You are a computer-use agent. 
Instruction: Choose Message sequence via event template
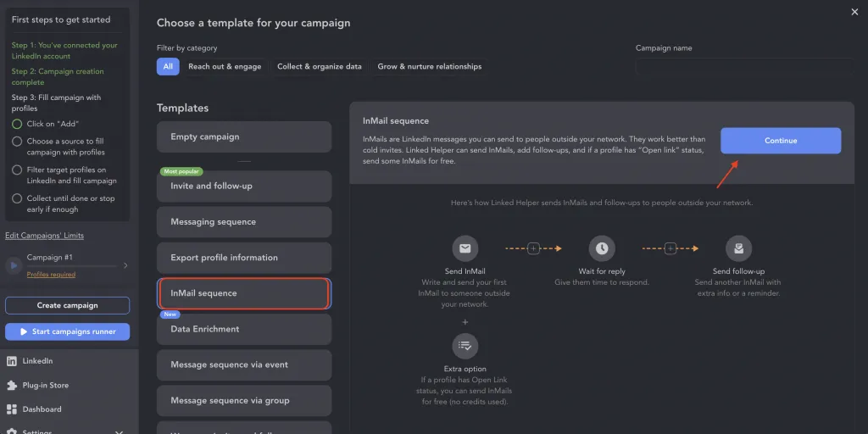pos(244,364)
